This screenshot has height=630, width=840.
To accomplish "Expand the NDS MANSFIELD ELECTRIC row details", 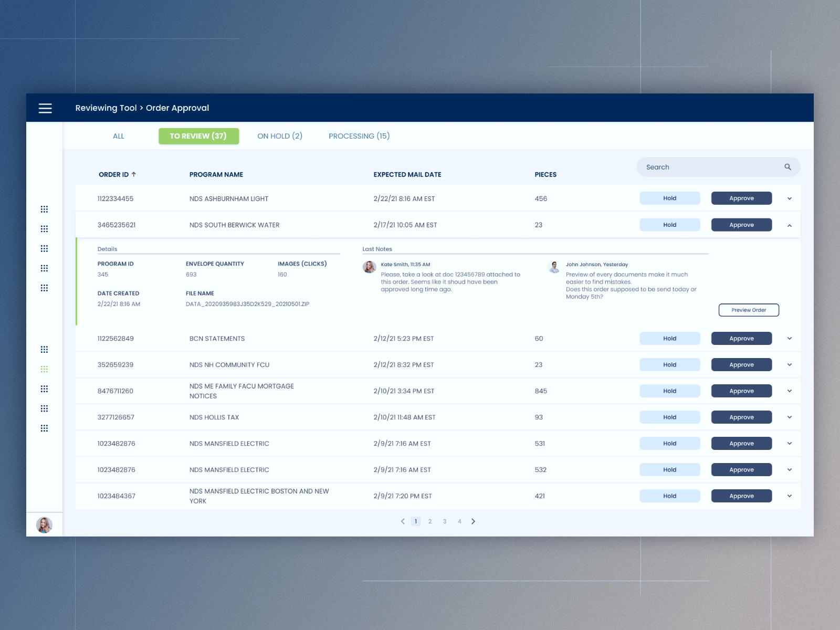I will pos(789,443).
